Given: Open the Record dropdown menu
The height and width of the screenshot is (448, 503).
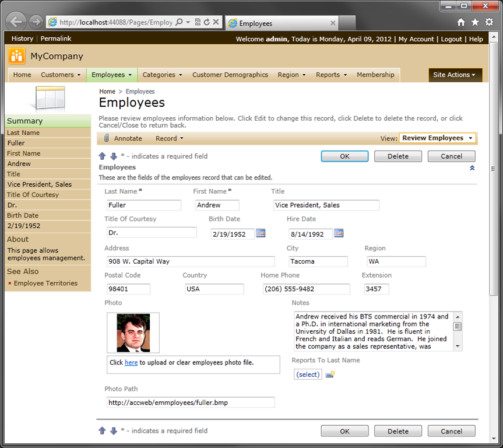Looking at the screenshot, I should pos(170,138).
